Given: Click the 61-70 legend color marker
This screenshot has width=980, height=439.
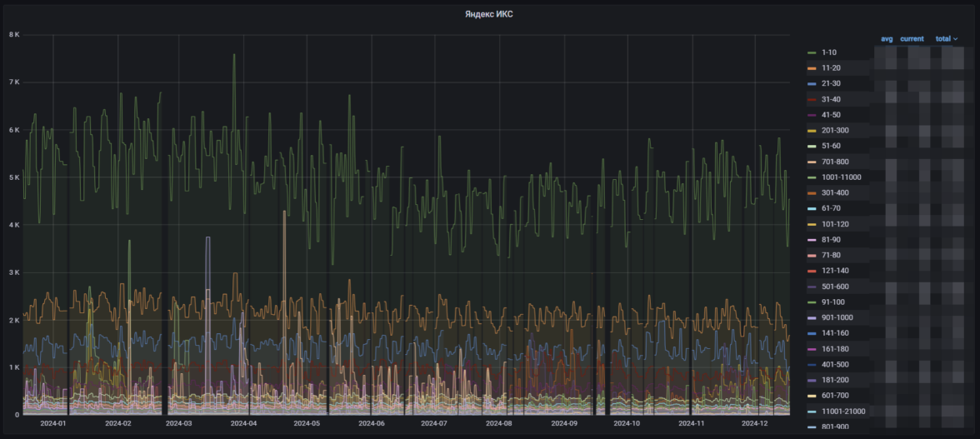Looking at the screenshot, I should tap(812, 208).
